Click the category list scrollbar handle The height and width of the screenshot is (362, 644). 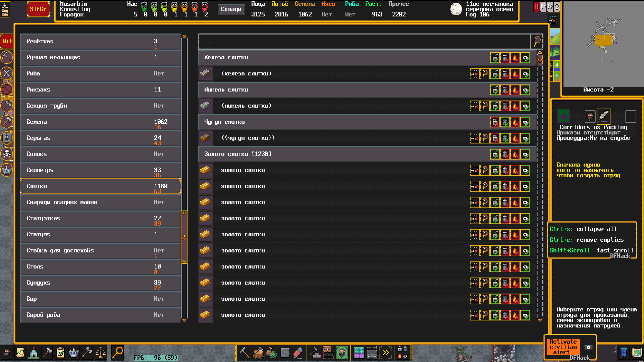tap(184, 237)
